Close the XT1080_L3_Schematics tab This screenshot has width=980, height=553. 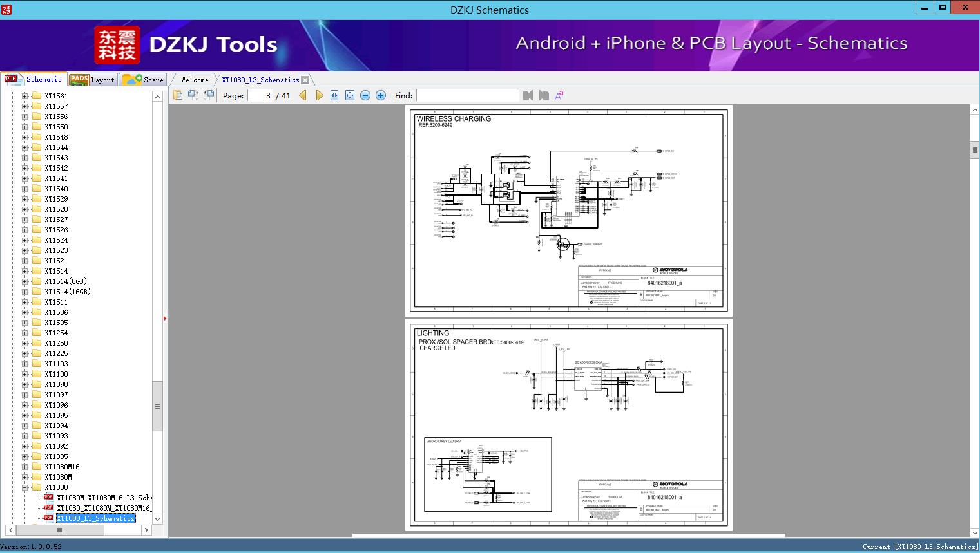[x=305, y=80]
